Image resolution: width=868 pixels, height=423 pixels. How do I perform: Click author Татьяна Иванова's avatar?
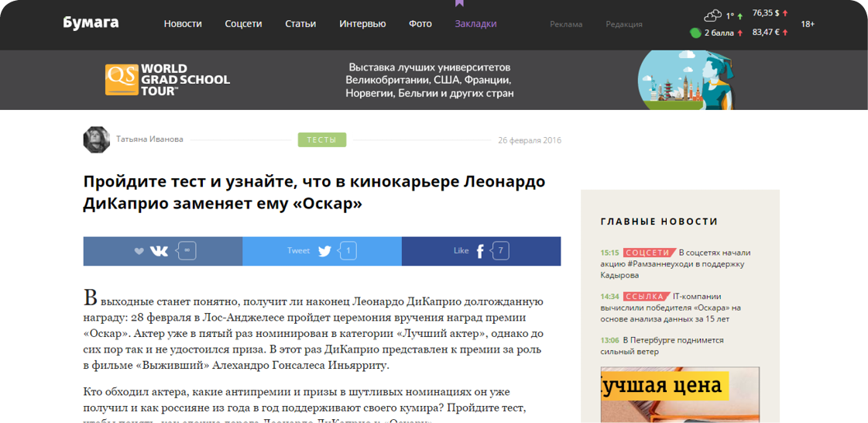coord(96,139)
